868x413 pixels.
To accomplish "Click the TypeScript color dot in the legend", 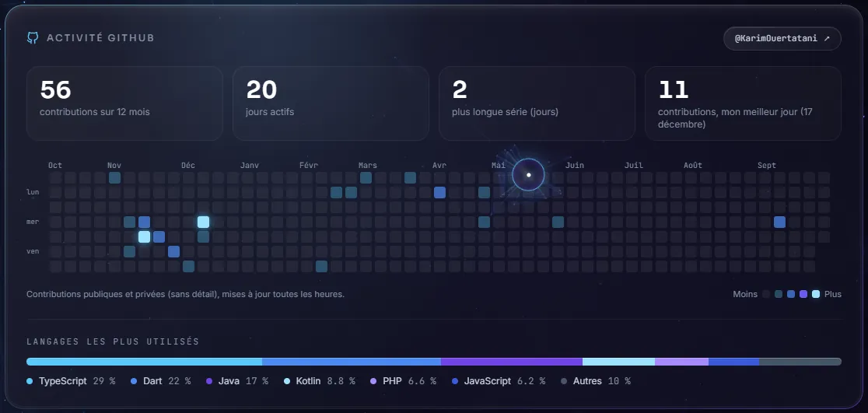I will 30,381.
